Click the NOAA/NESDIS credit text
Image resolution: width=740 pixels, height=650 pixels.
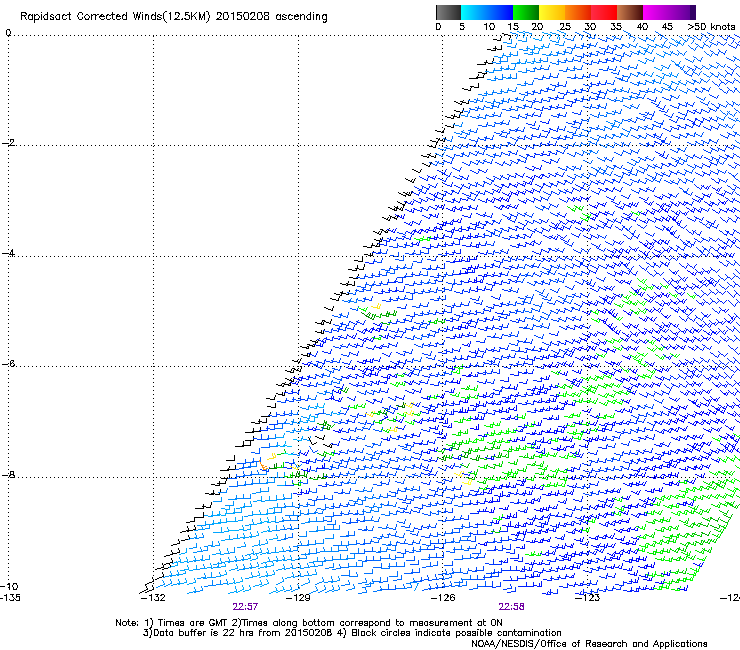pyautogui.click(x=589, y=644)
